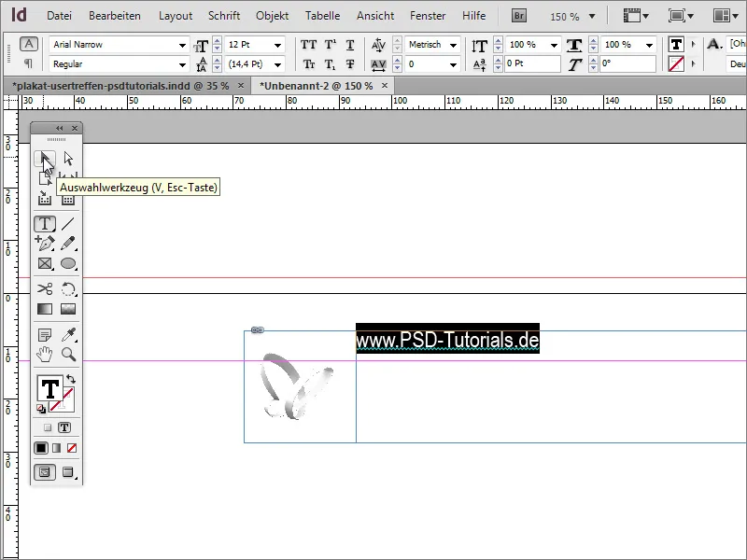Switch to plakat-usertreffen-psdtutorials.indd tab
This screenshot has height=560, width=747.
[120, 86]
